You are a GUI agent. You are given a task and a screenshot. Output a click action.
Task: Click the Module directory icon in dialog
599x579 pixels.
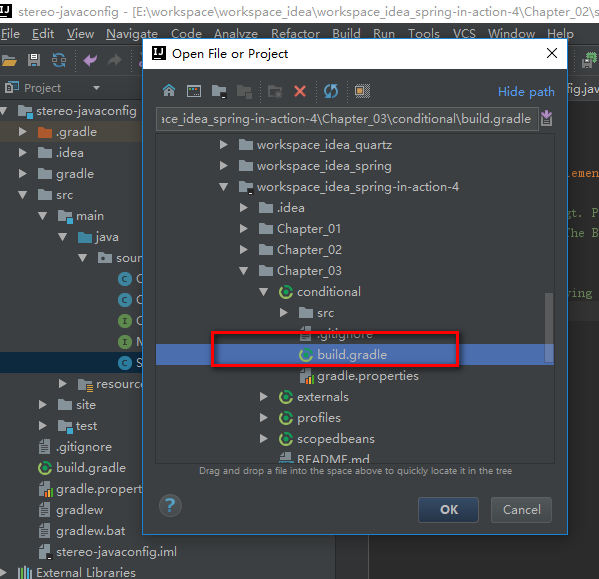click(x=244, y=92)
